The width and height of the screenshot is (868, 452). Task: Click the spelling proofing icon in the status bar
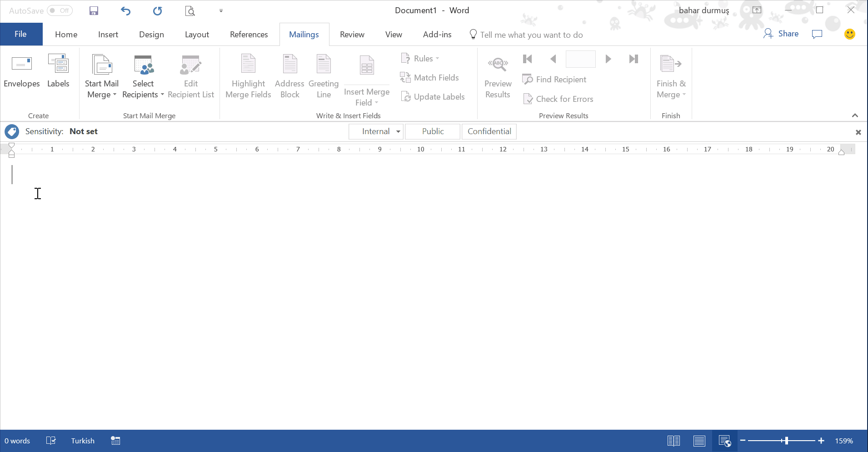[51, 441]
